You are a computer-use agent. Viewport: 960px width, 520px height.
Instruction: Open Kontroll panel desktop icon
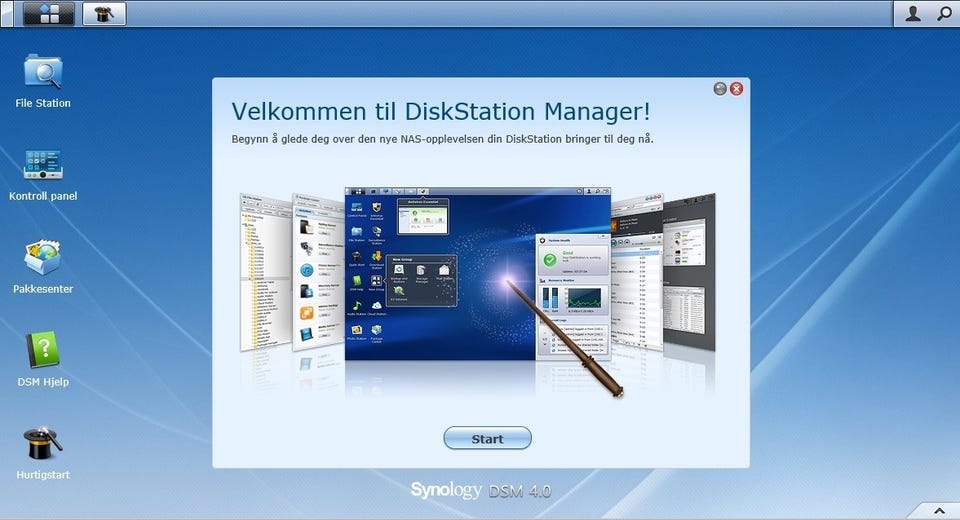43,175
